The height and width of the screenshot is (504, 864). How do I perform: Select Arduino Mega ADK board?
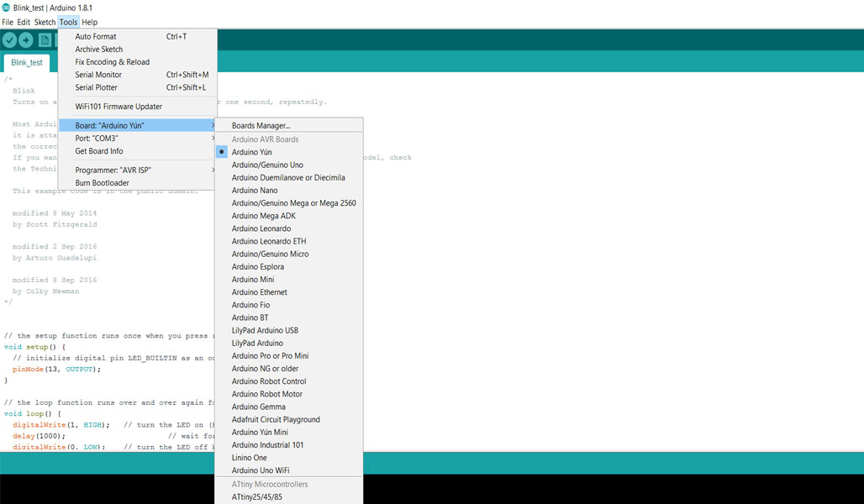coord(289,215)
